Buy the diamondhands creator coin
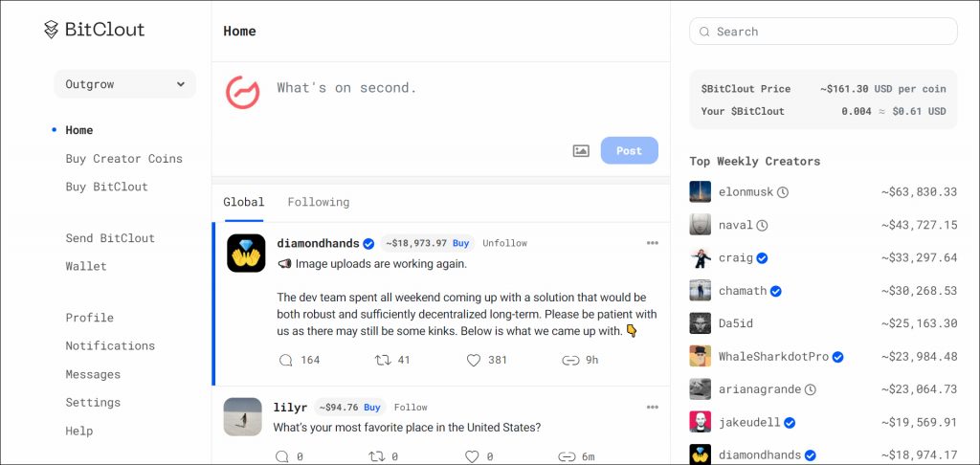 click(x=461, y=243)
